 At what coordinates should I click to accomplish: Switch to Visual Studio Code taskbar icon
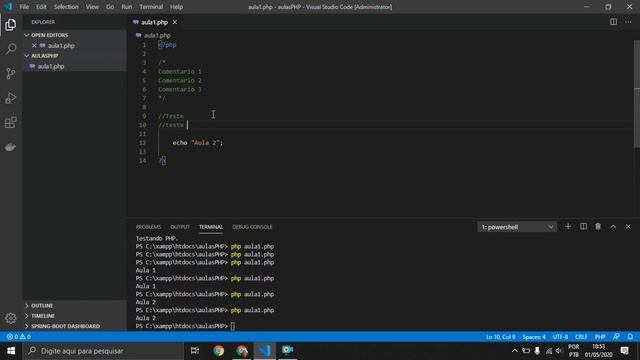click(x=264, y=351)
